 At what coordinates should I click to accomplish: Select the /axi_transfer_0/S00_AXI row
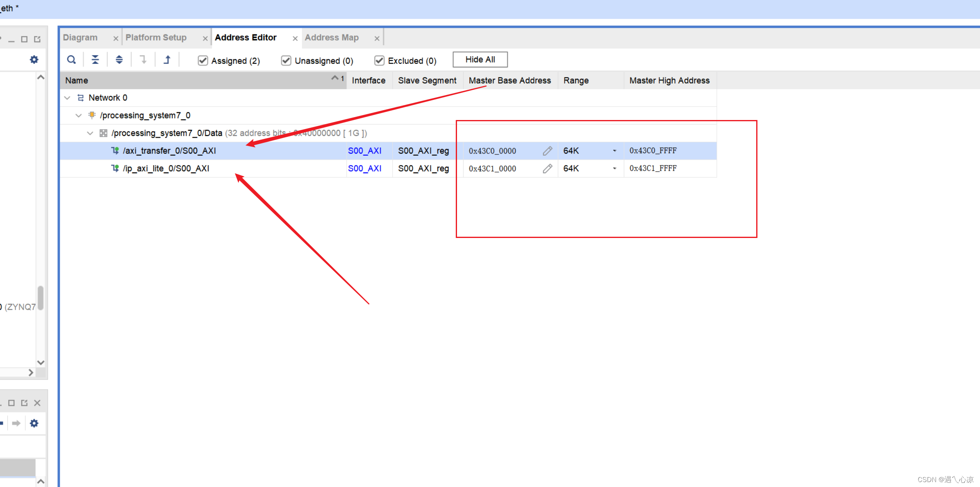click(388, 151)
